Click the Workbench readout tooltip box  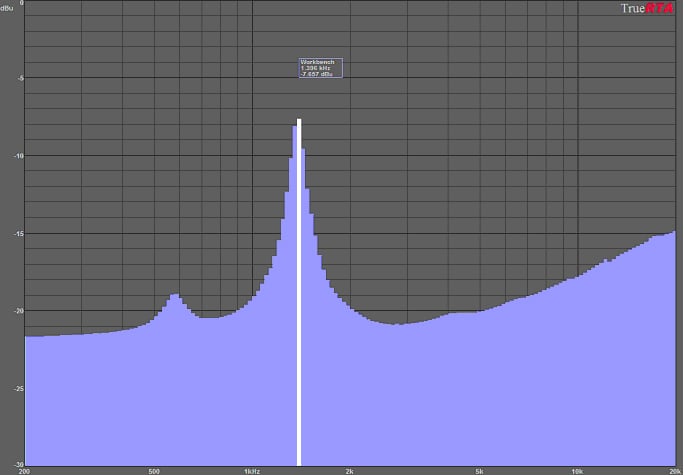tap(320, 67)
